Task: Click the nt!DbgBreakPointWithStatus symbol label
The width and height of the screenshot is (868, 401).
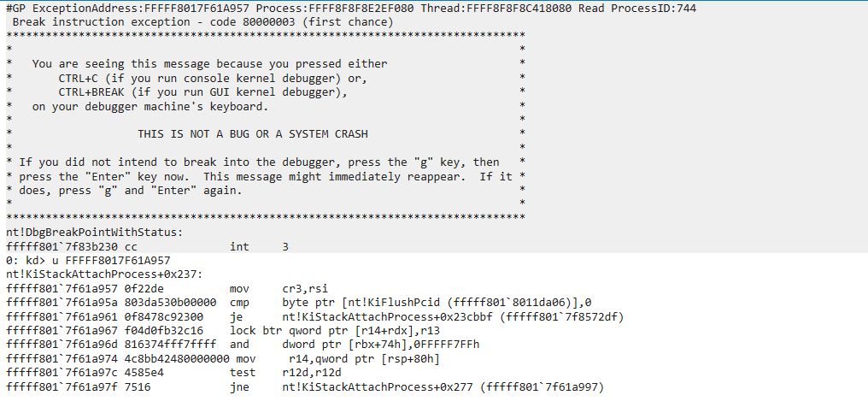Action: coord(91,233)
